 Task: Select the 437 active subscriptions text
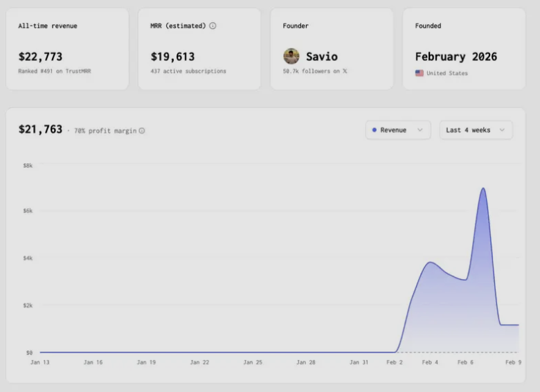click(188, 71)
